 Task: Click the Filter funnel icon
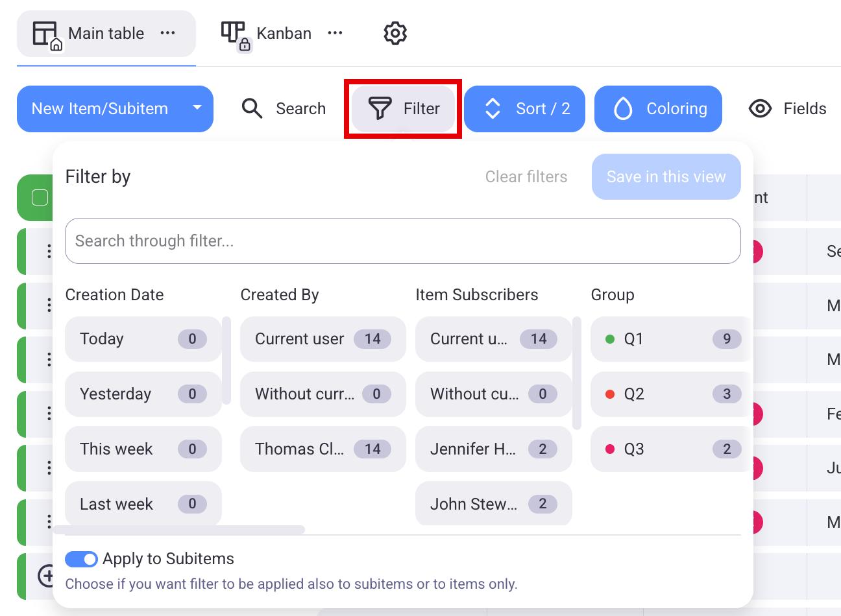tap(380, 108)
